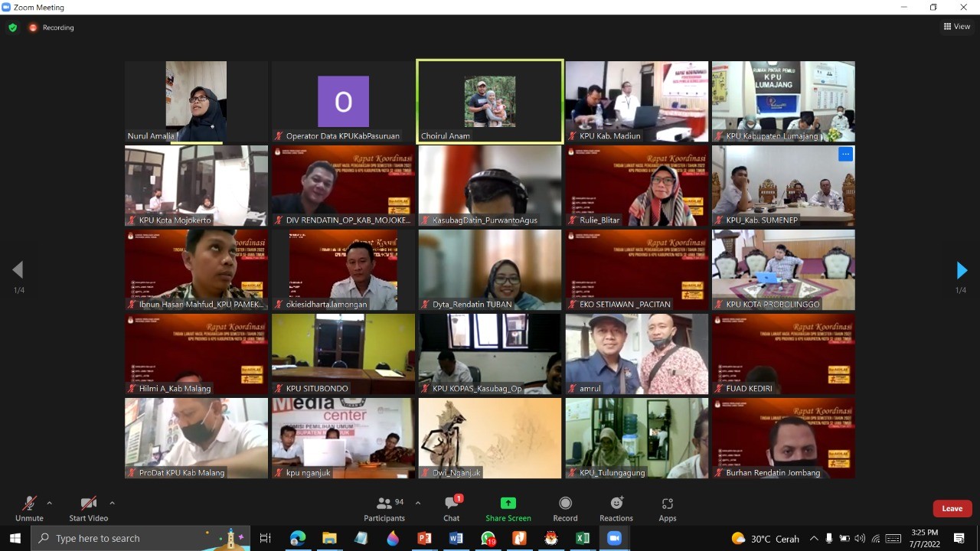Toggle Start Video on
The image size is (980, 551).
point(89,508)
